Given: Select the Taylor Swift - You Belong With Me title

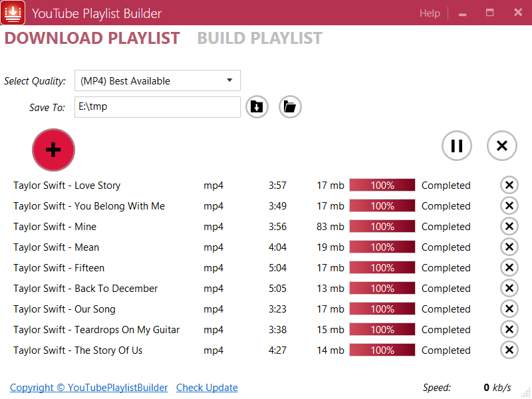Looking at the screenshot, I should [x=89, y=206].
